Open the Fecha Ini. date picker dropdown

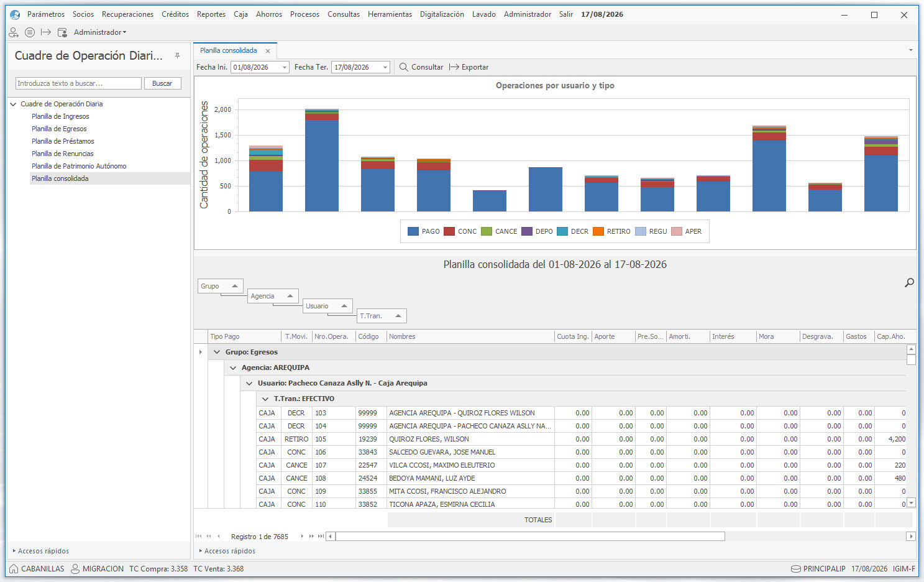pos(285,67)
